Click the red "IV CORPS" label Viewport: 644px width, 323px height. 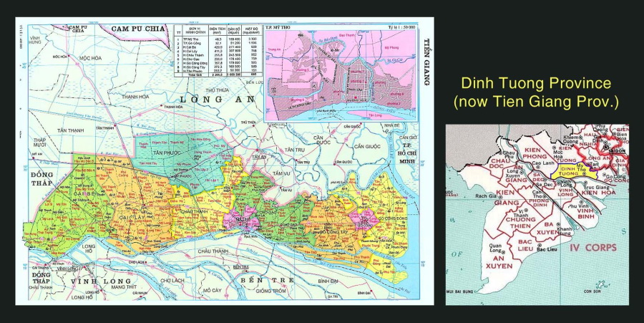point(592,247)
